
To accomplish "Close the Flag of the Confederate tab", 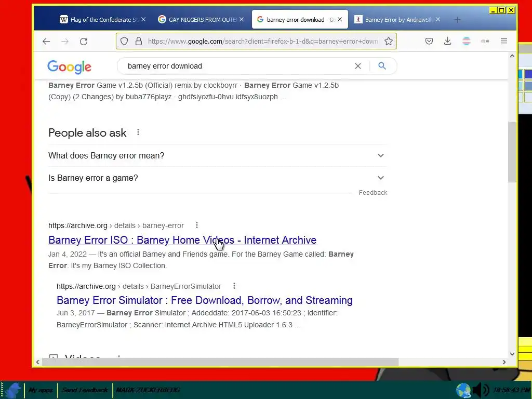I will coord(143,19).
